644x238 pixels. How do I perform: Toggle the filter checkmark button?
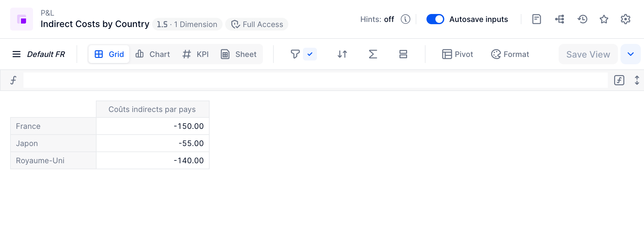click(x=310, y=54)
